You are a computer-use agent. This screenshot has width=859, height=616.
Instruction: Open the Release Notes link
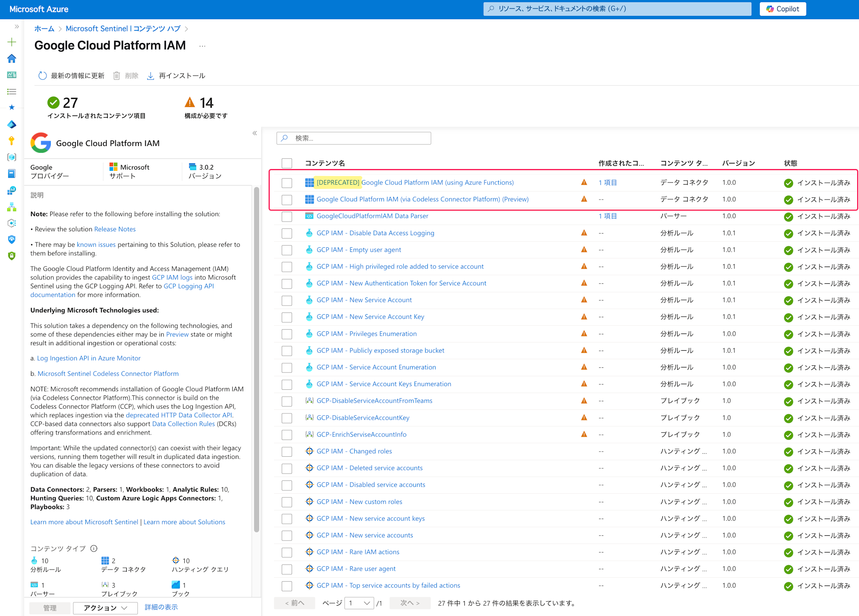click(115, 229)
